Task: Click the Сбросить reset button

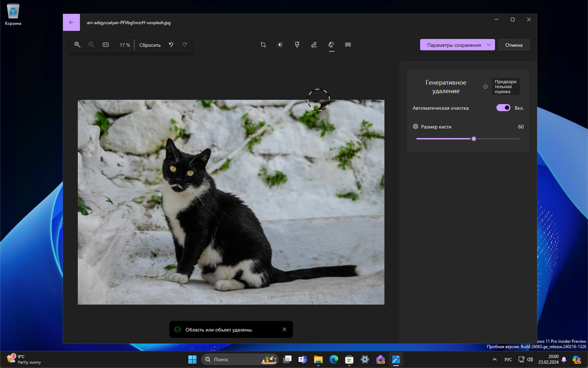Action: [x=150, y=45]
